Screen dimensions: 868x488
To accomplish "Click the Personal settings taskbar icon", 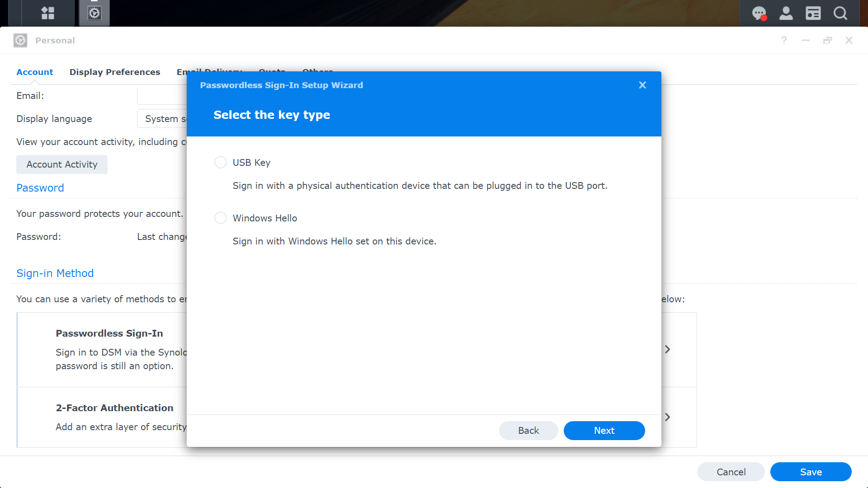I will 94,13.
